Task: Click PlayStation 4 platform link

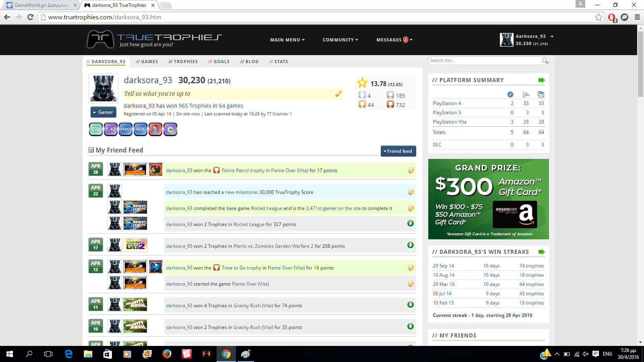Action: tap(447, 103)
